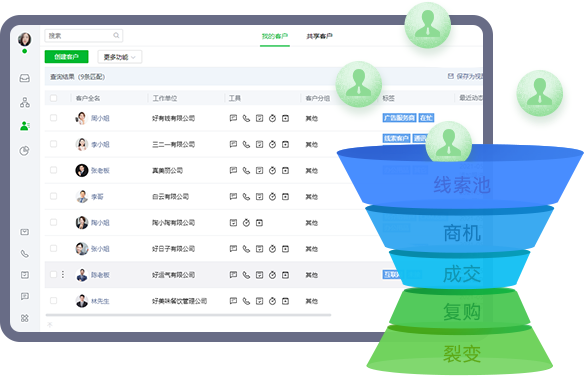Image resolution: width=584 pixels, height=376 pixels.
Task: Check the checkbox for 李小姐 row
Action: point(54,144)
